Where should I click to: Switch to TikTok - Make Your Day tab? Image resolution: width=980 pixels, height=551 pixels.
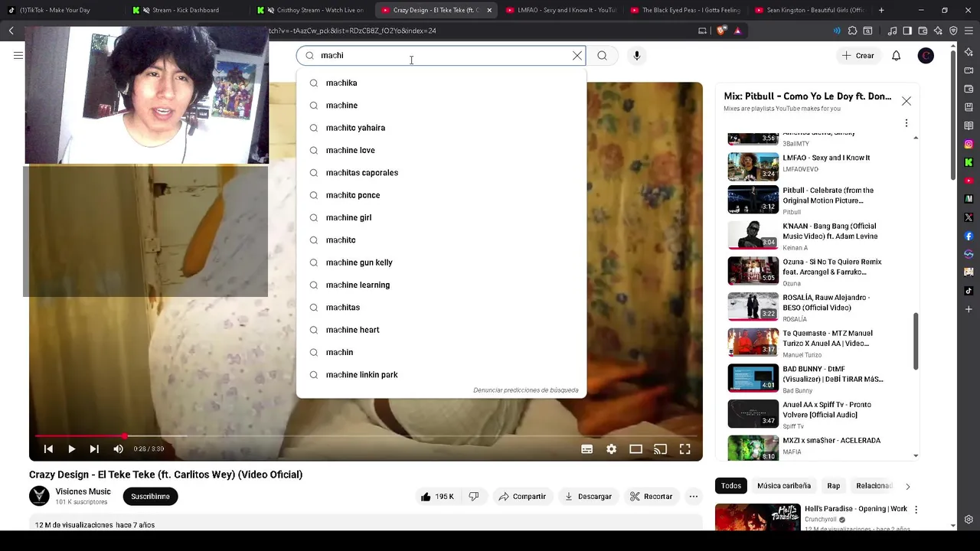pyautogui.click(x=61, y=10)
